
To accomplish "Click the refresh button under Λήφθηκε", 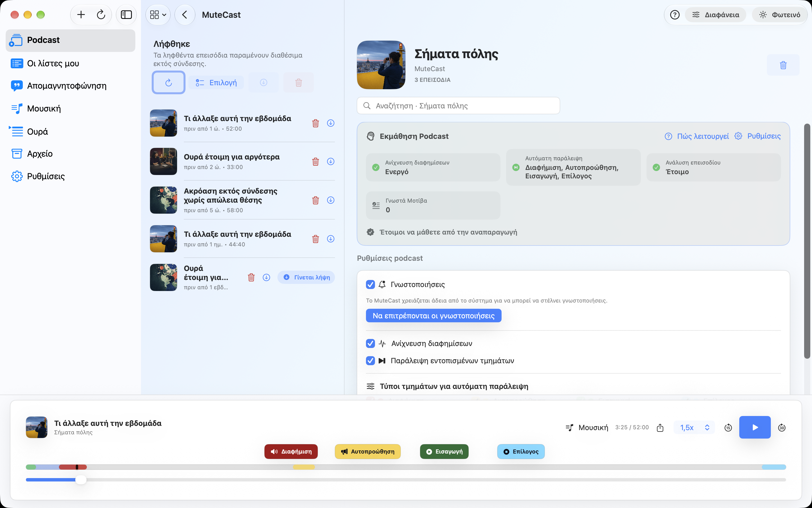I will [x=168, y=82].
